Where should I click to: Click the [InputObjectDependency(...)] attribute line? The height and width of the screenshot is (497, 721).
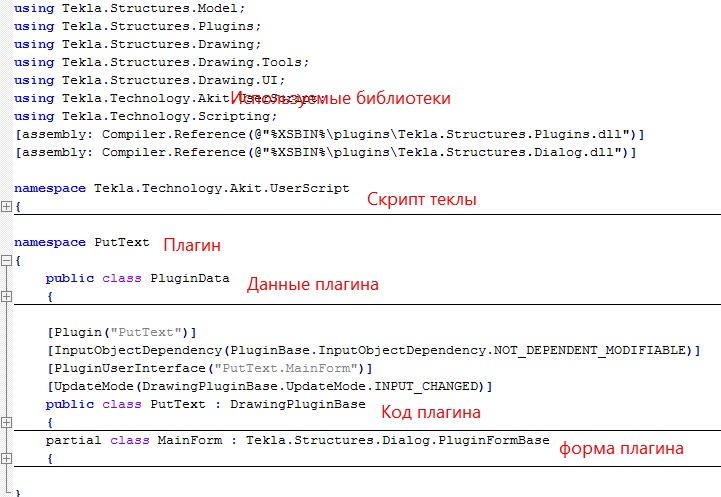374,350
